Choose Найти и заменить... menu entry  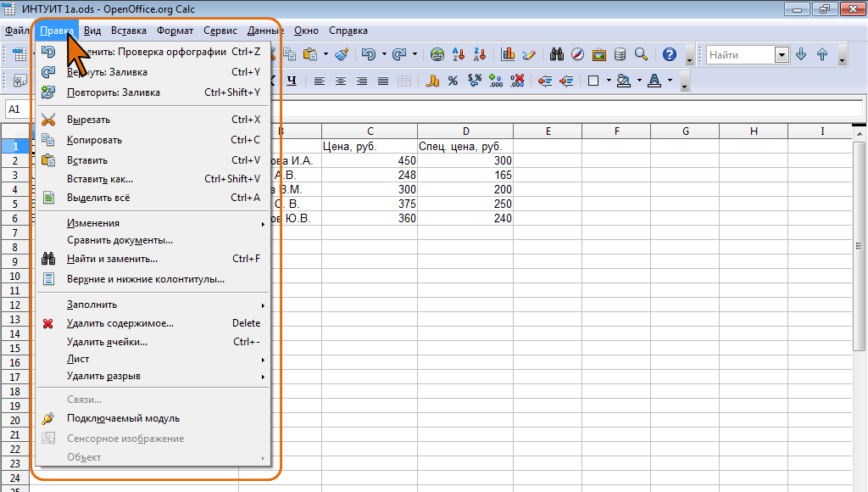click(x=153, y=259)
